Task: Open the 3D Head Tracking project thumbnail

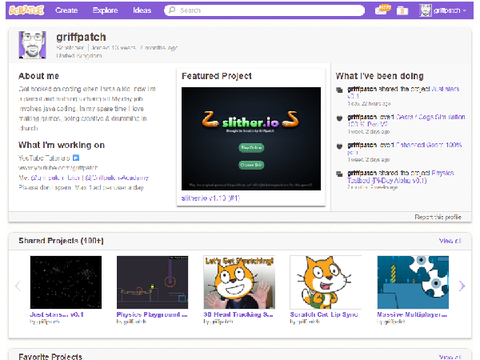Action: coord(239,282)
